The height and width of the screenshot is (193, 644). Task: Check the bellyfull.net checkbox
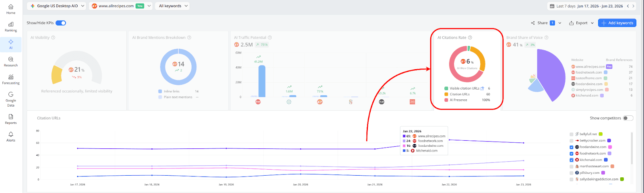[x=572, y=134]
